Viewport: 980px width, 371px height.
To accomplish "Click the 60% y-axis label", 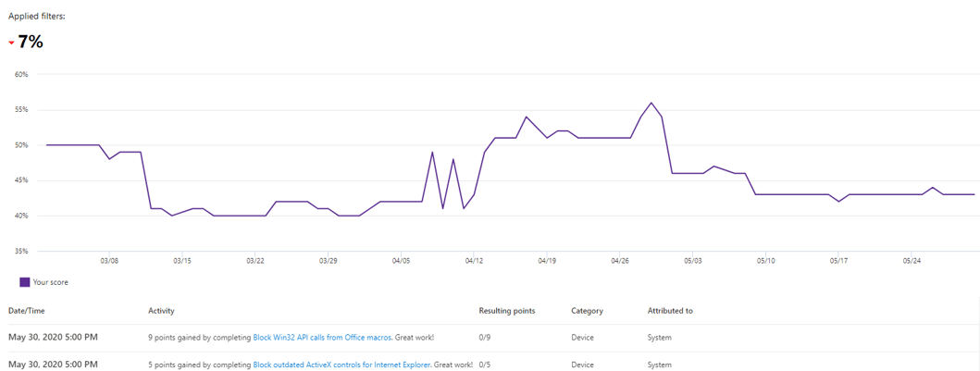I will point(19,74).
